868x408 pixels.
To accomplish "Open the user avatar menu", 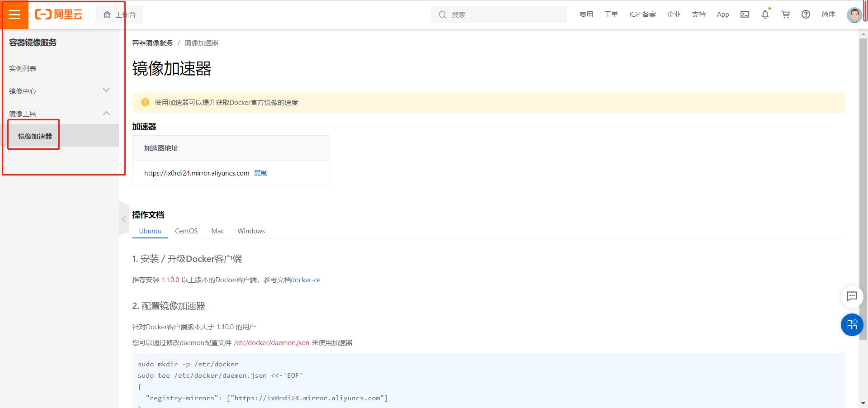I will pyautogui.click(x=854, y=15).
